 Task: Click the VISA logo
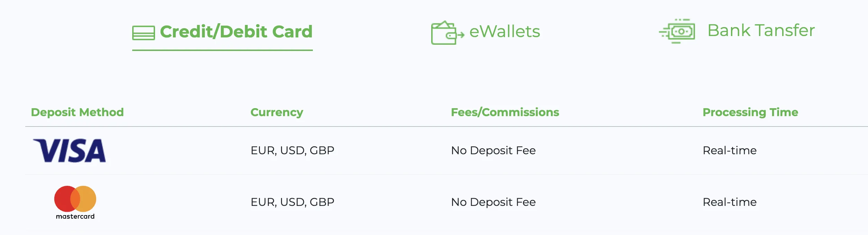[69, 151]
